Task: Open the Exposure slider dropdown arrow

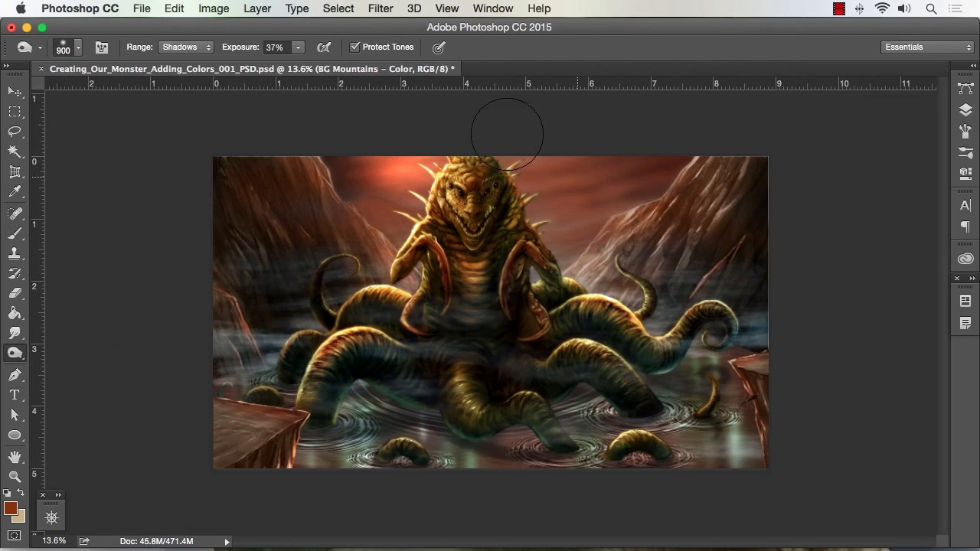Action: [298, 47]
